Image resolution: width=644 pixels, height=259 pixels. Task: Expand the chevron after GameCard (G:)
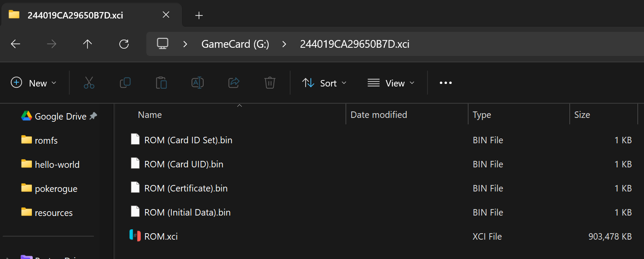pyautogui.click(x=284, y=44)
